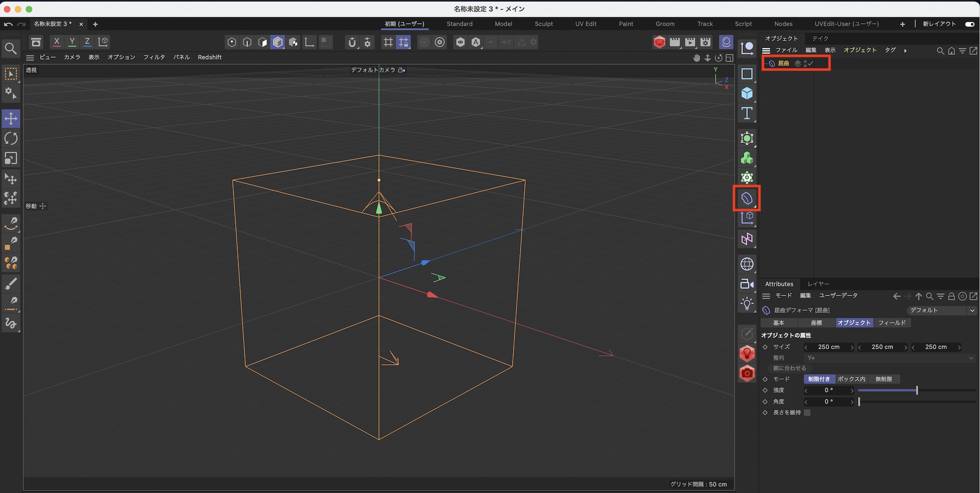Add a Cube primitive object
This screenshot has height=493, width=980.
tap(747, 94)
